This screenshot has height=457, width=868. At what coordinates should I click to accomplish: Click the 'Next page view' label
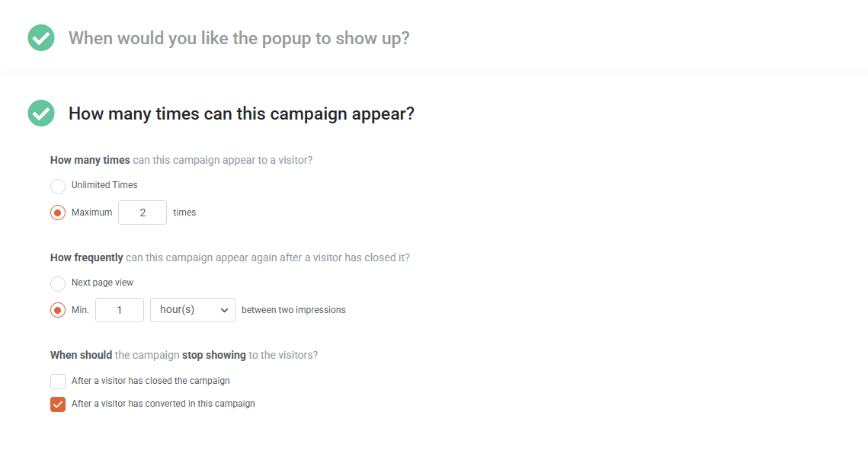pyautogui.click(x=102, y=282)
